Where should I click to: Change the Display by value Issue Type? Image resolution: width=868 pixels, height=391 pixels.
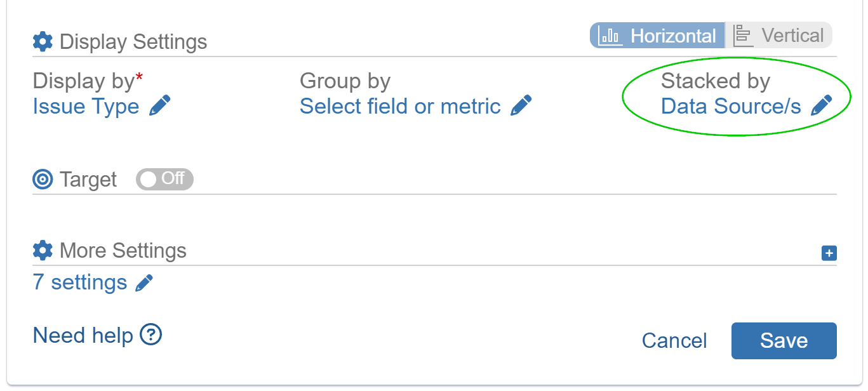tap(86, 106)
